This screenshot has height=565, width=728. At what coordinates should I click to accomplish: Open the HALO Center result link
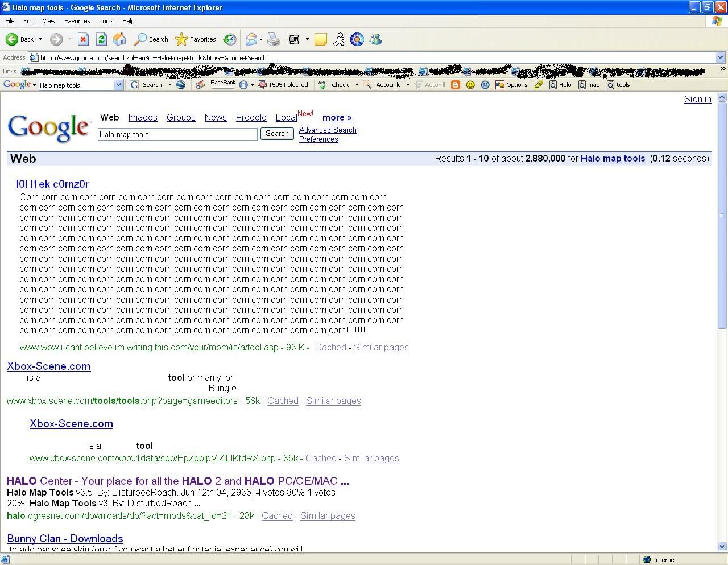[178, 481]
